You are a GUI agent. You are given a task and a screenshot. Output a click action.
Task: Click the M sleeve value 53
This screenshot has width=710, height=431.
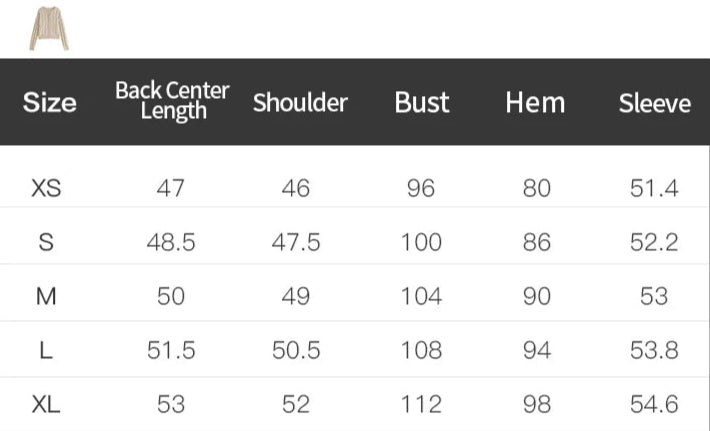pyautogui.click(x=654, y=296)
